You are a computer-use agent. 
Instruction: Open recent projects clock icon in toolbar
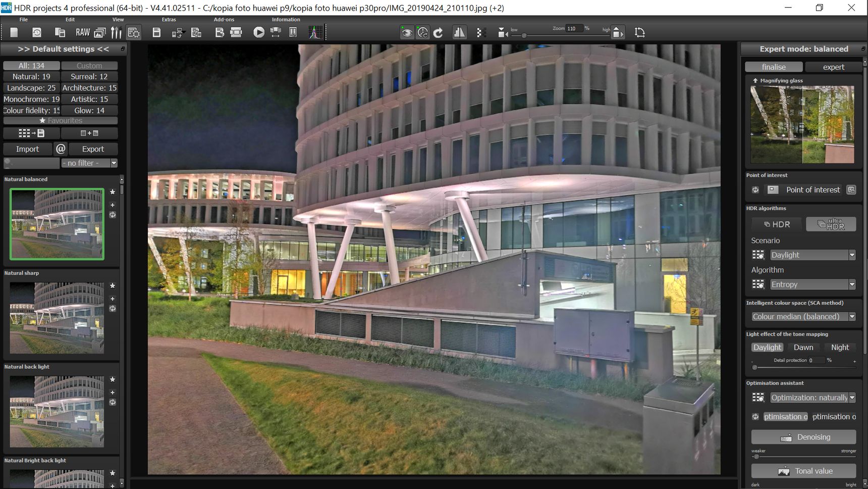click(37, 32)
